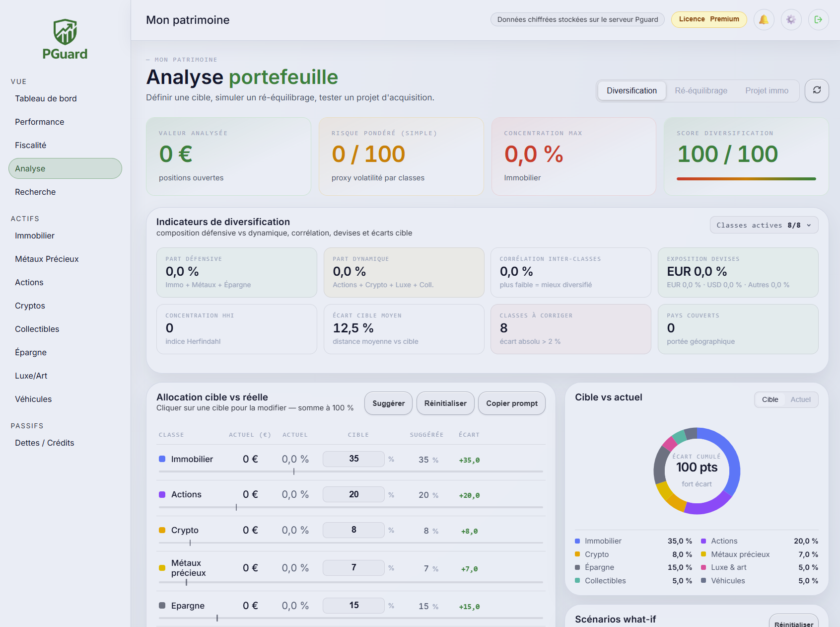Open Épargne in the sidebar

click(65, 352)
